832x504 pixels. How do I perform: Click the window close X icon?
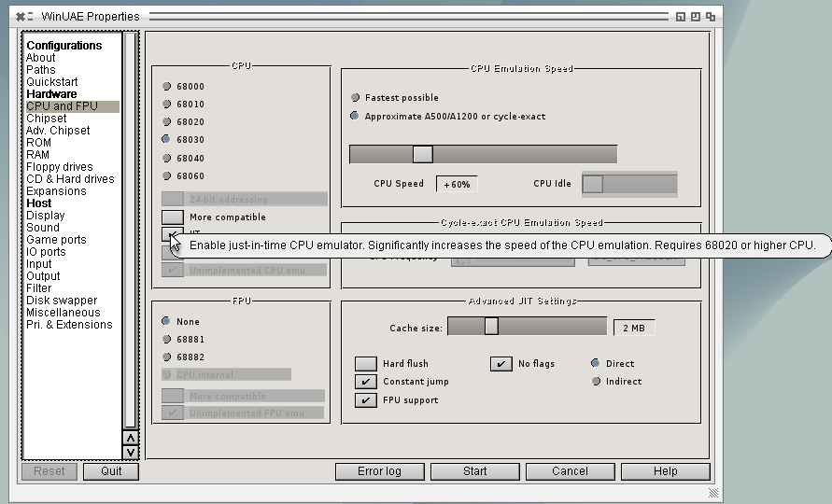21,17
